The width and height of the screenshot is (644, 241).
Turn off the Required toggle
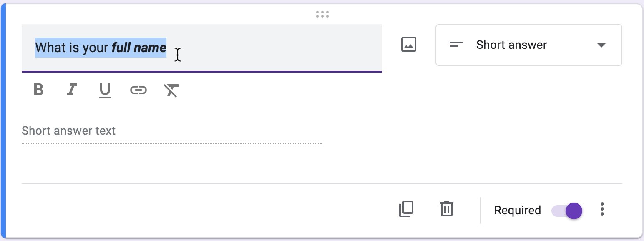pyautogui.click(x=566, y=211)
